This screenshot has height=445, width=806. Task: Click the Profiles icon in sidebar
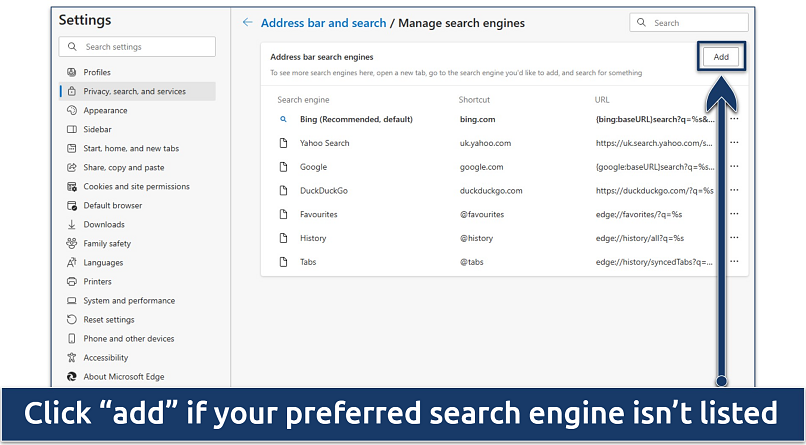(x=72, y=72)
